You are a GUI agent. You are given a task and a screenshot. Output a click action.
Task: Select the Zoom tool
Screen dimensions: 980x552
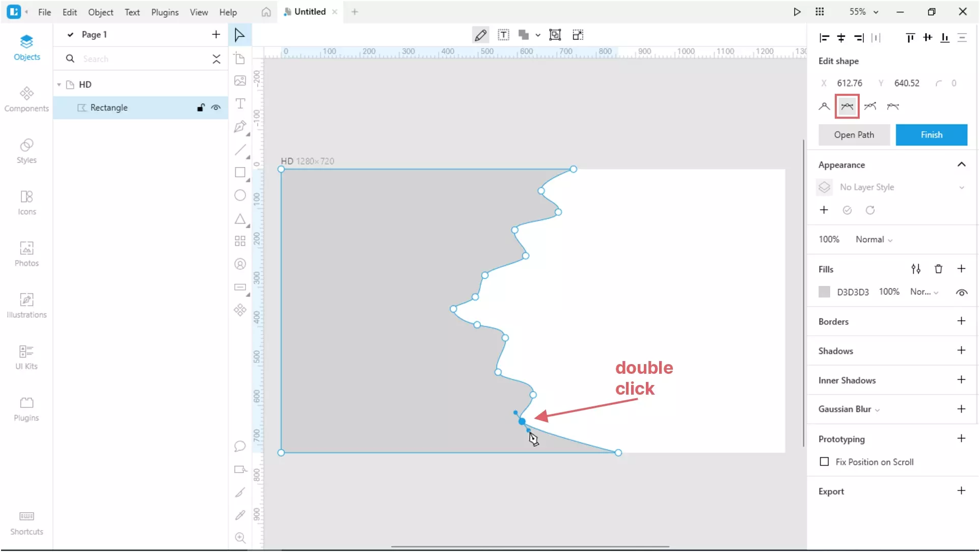coord(240,538)
